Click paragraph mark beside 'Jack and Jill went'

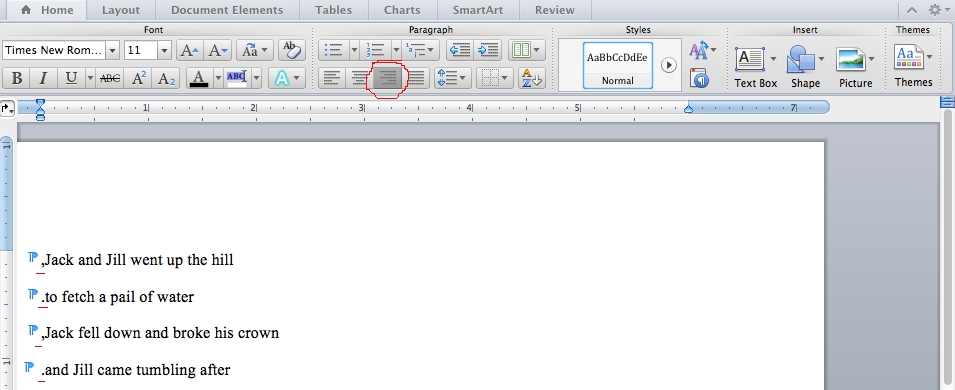[33, 257]
